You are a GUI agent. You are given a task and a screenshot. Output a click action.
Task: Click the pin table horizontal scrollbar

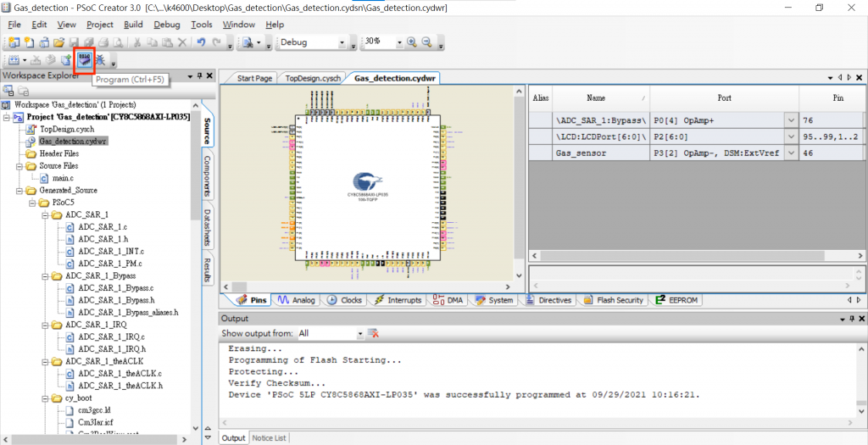tap(697, 256)
